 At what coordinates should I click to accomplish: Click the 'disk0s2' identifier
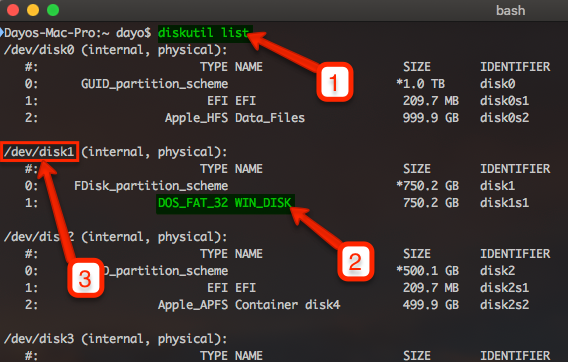[504, 118]
